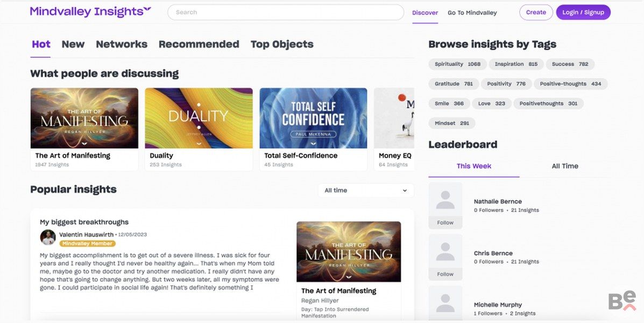
Task: Open Chris Bernce's profile avatar
Action: coord(445,251)
